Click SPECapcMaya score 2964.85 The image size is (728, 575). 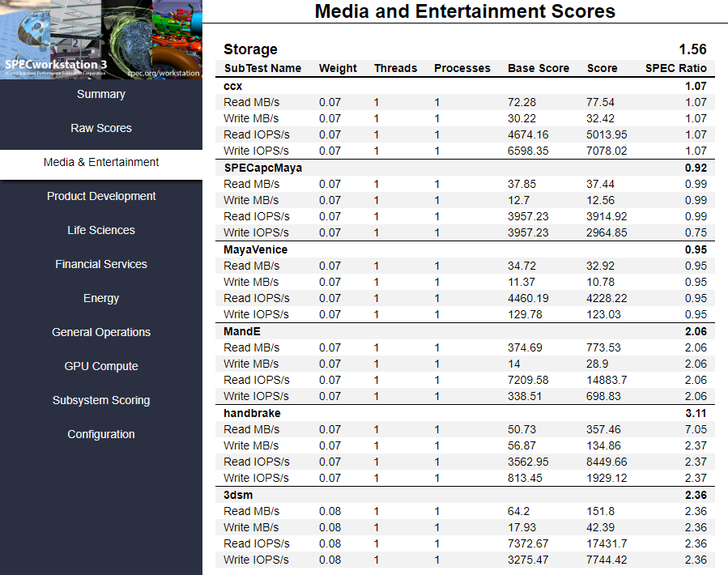point(607,232)
